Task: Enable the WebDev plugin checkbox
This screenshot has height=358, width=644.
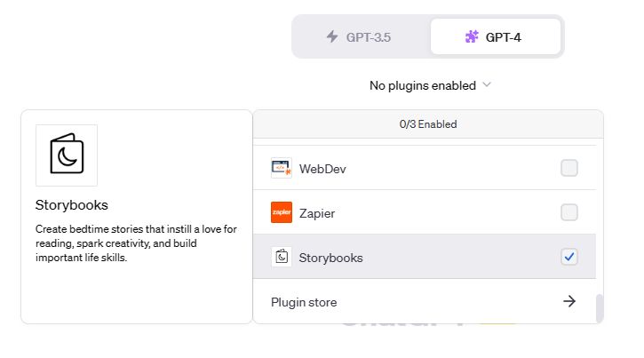Action: pos(569,168)
